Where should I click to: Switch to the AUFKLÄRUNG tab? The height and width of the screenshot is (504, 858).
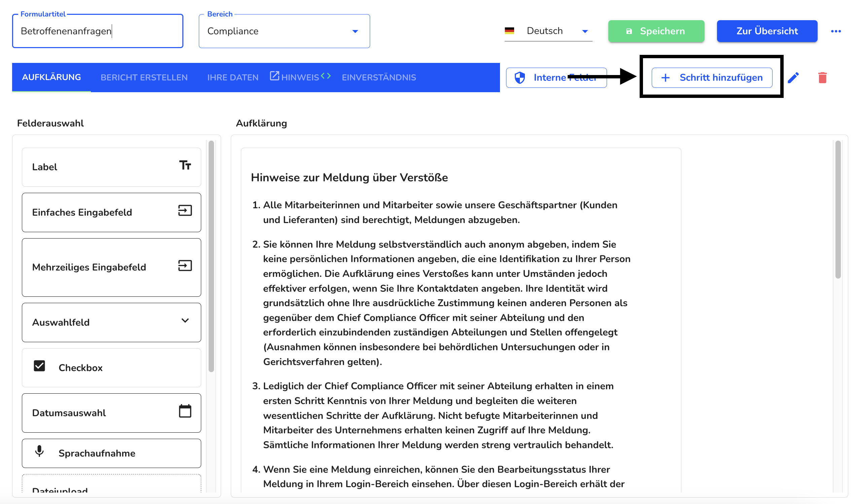(x=51, y=77)
